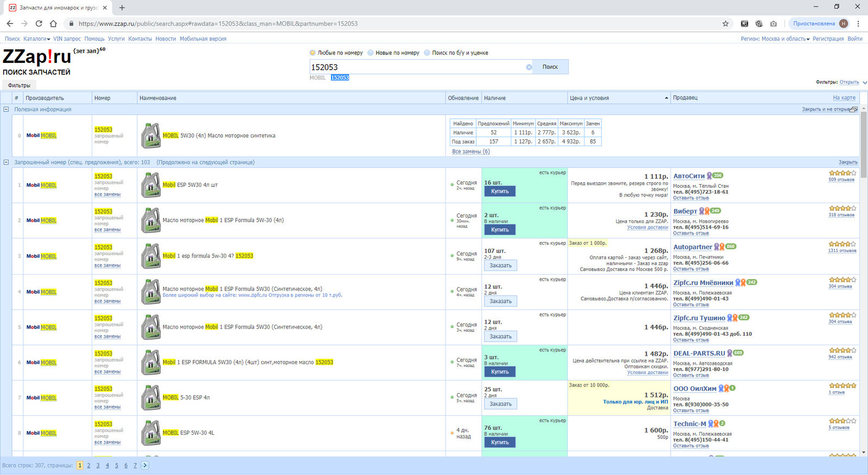
Task: Open 'Условия доставки' link in Виберт row
Action: click(648, 227)
